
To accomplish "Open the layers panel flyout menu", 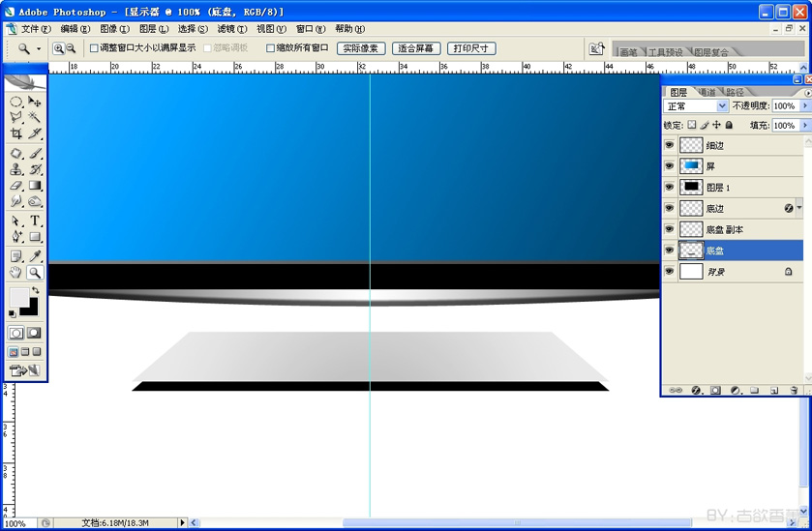I will pyautogui.click(x=807, y=93).
